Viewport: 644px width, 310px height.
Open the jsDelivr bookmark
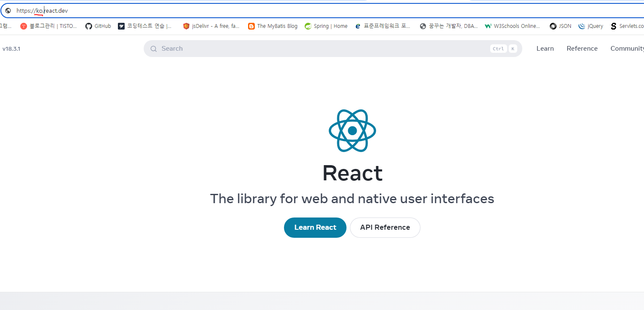tap(211, 26)
